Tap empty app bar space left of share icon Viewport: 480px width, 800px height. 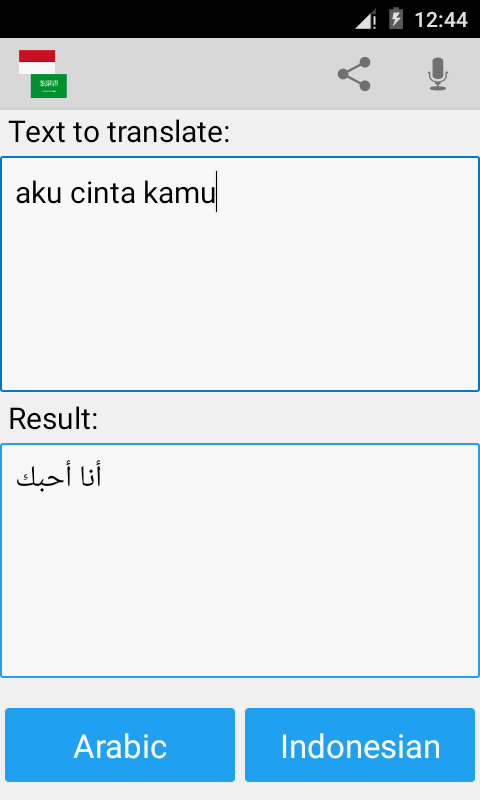click(x=199, y=74)
